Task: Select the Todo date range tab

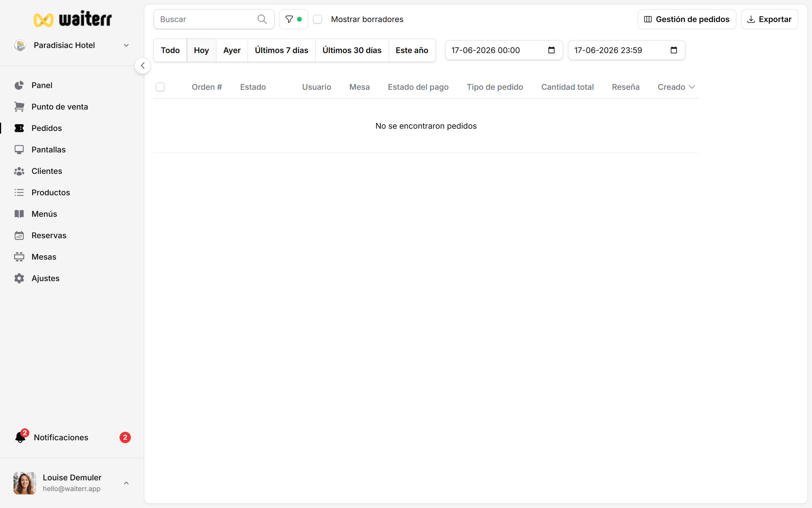Action: [x=170, y=50]
